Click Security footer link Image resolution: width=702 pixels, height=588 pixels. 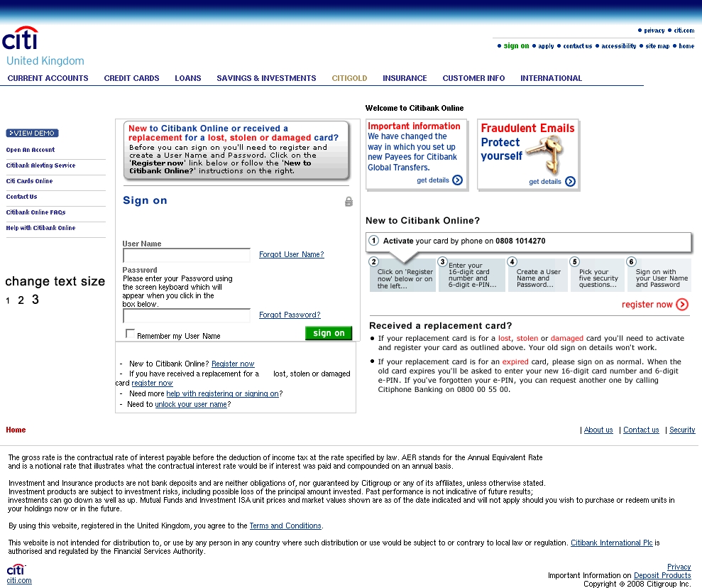(x=682, y=430)
